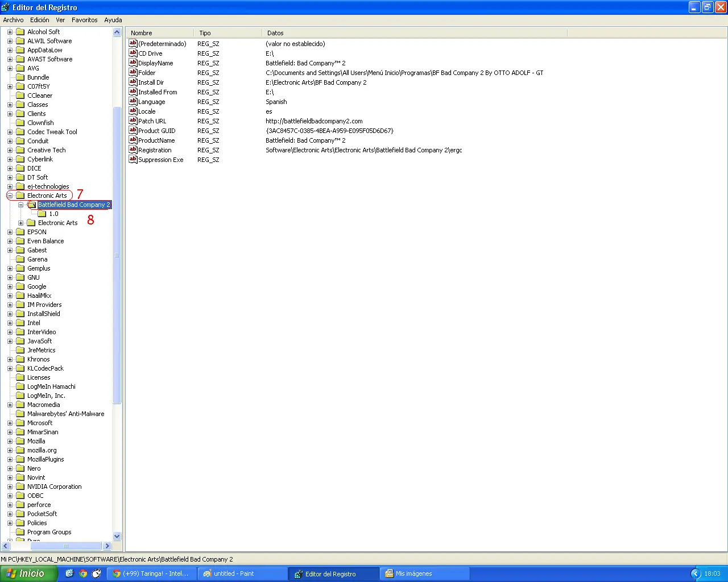Select the EPSON key

click(37, 232)
